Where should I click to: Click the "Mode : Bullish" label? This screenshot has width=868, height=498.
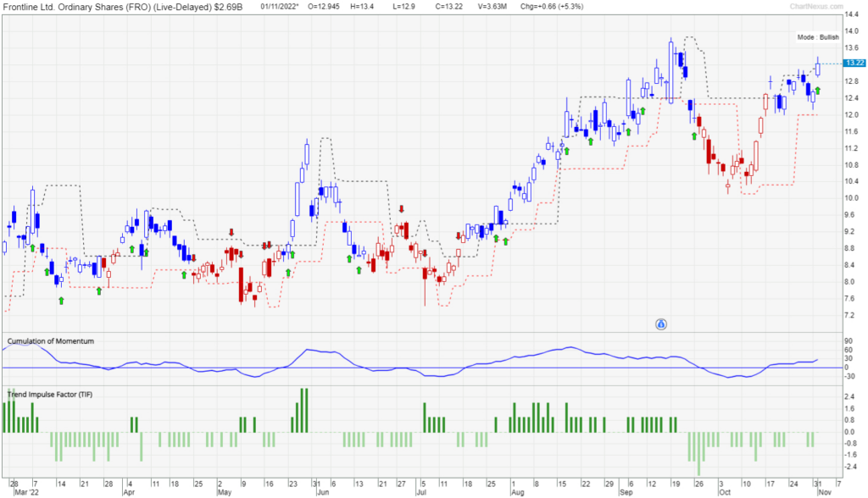tap(818, 37)
